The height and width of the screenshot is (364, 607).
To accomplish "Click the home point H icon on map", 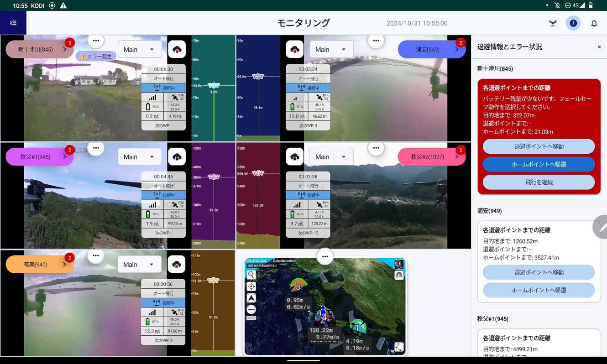I will pyautogui.click(x=399, y=275).
